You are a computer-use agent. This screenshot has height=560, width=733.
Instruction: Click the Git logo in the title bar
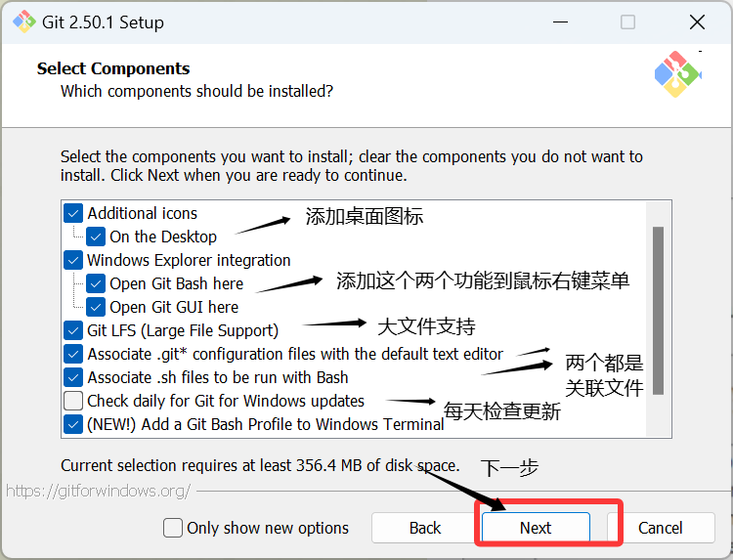point(23,22)
